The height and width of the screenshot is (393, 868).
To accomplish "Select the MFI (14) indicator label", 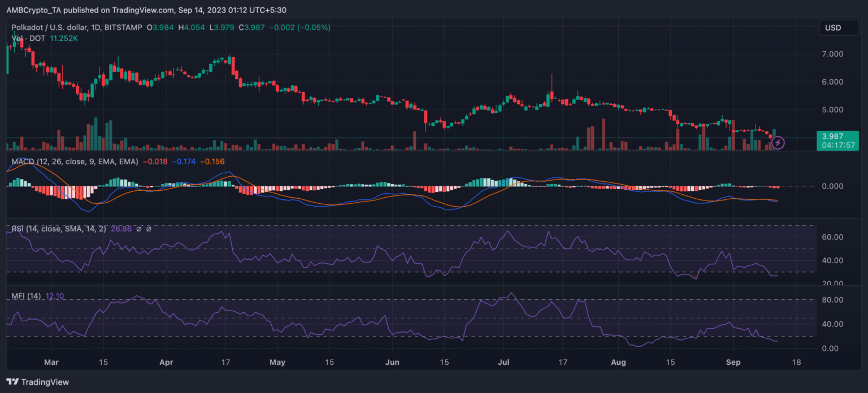I will coord(27,296).
